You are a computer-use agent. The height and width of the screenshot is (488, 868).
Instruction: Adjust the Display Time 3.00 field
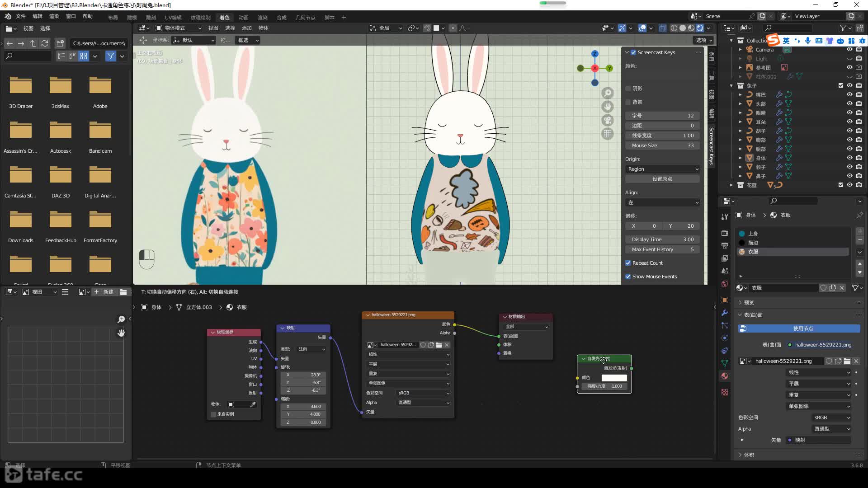click(x=662, y=239)
